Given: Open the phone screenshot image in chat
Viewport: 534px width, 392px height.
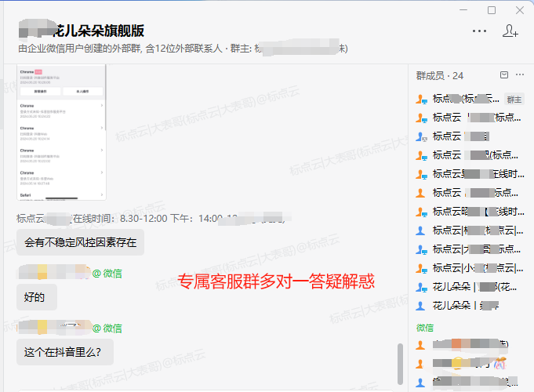Looking at the screenshot, I should [x=62, y=132].
